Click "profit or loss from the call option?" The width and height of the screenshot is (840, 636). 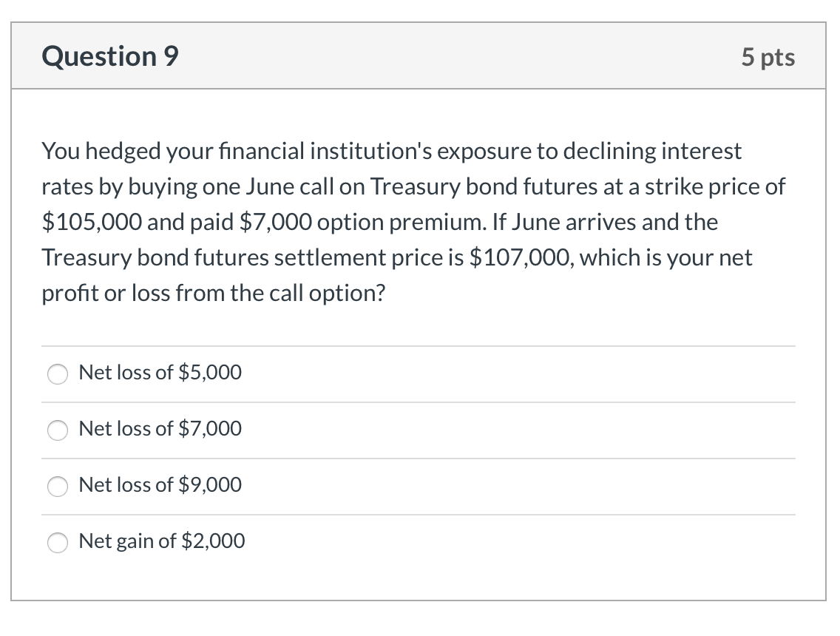click(214, 293)
